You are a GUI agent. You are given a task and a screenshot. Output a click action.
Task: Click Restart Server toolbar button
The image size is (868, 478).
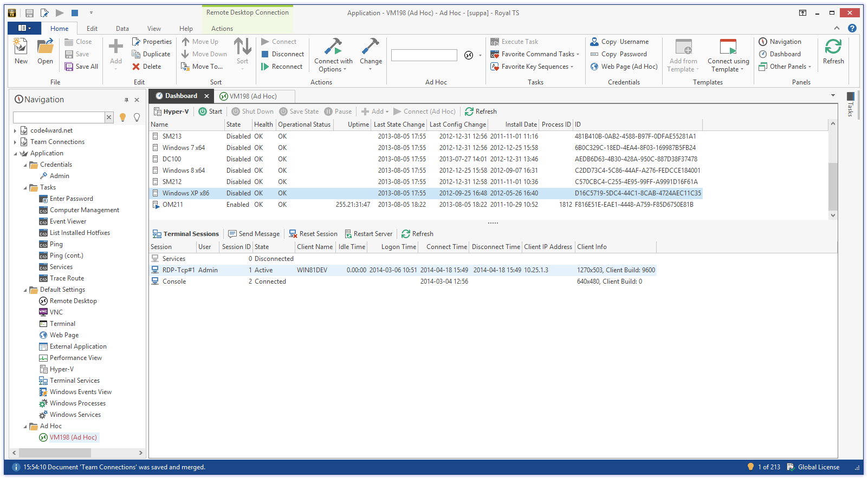(368, 234)
